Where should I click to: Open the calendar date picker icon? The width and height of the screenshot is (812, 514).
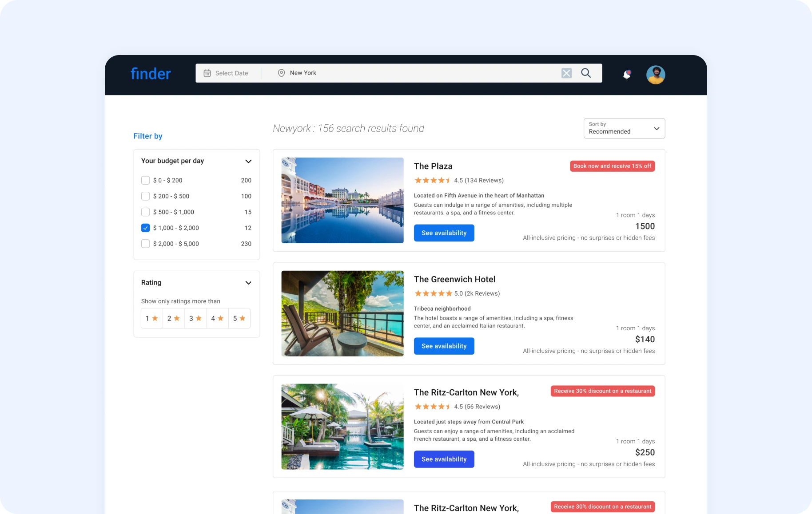tap(207, 73)
